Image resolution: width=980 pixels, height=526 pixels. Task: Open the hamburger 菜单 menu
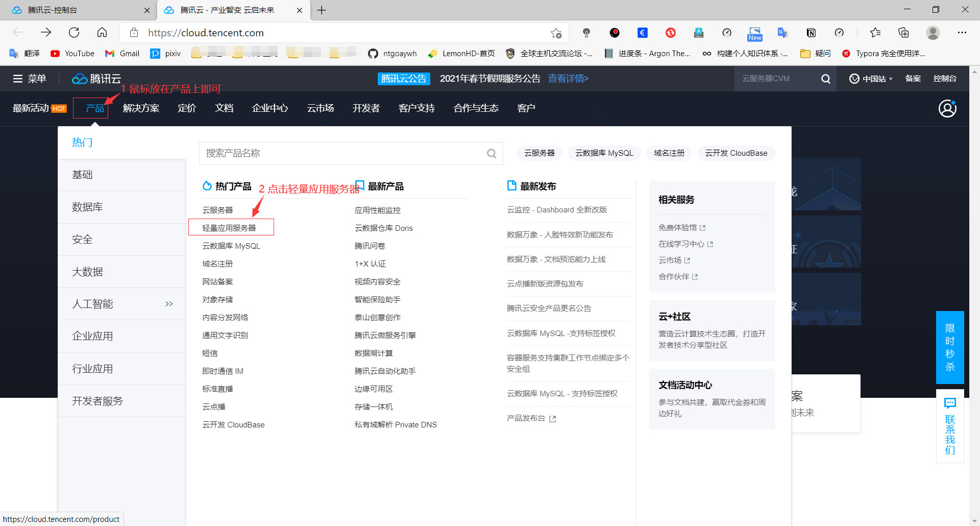click(x=29, y=79)
